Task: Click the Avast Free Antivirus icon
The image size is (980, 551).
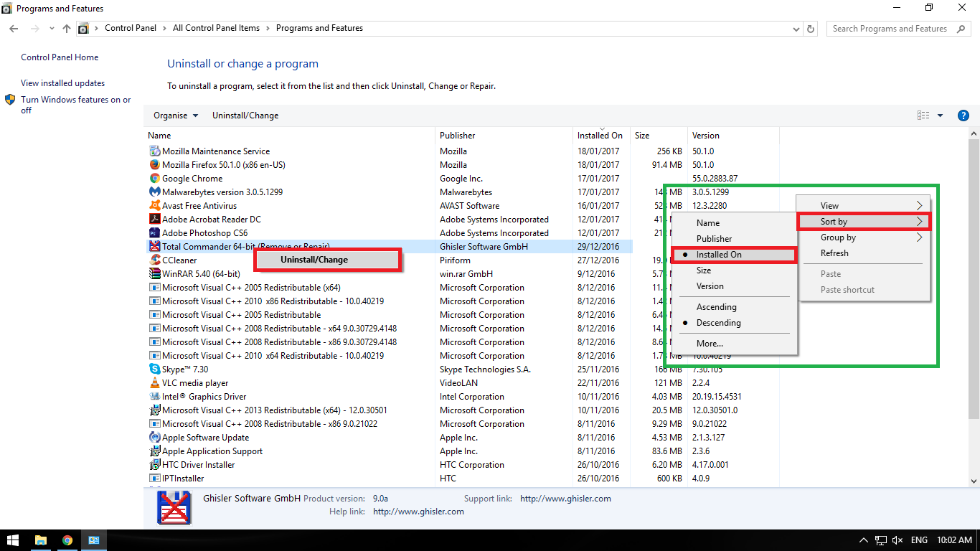Action: (154, 206)
